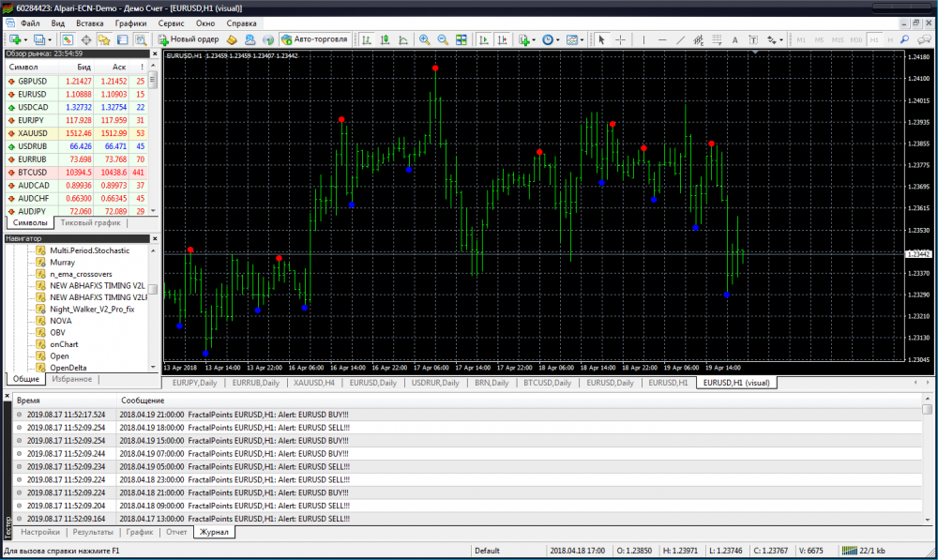This screenshot has height=560, width=938.
Task: Select the arrow cursor tool
Action: click(x=602, y=39)
